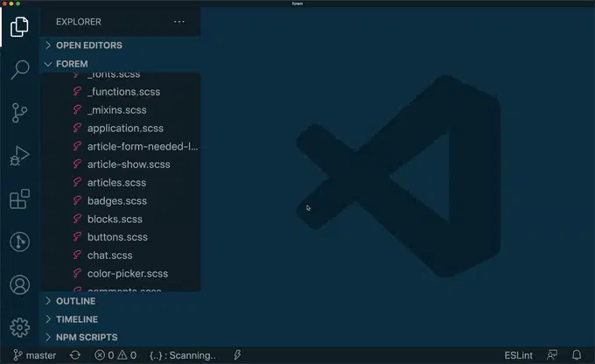Open the Extensions view icon
This screenshot has height=364, width=595.
(19, 199)
